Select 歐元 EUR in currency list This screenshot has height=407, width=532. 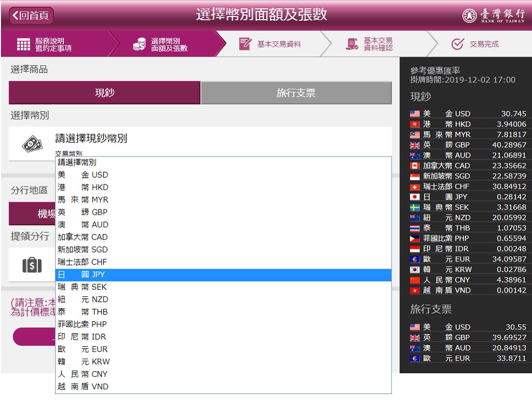click(223, 349)
